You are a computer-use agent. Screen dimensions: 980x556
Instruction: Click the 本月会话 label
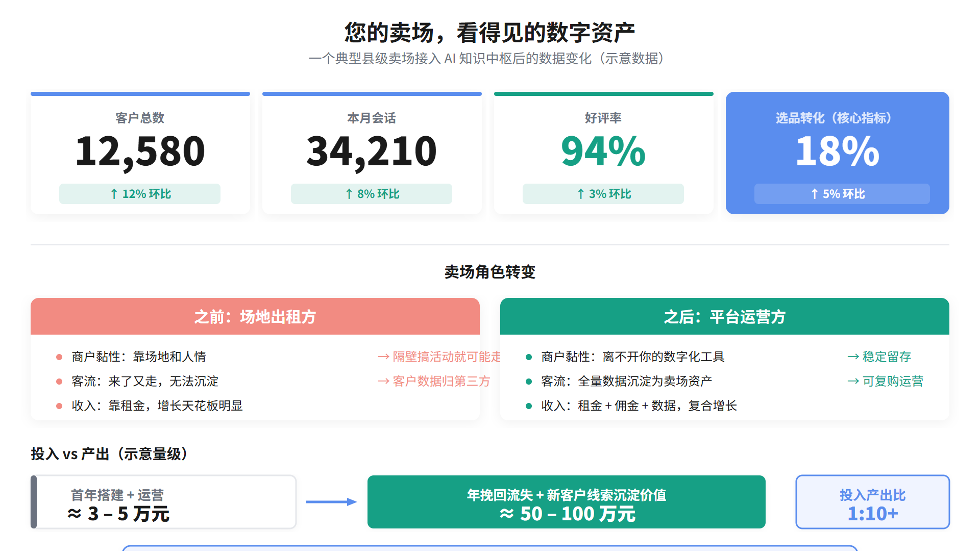pyautogui.click(x=372, y=118)
